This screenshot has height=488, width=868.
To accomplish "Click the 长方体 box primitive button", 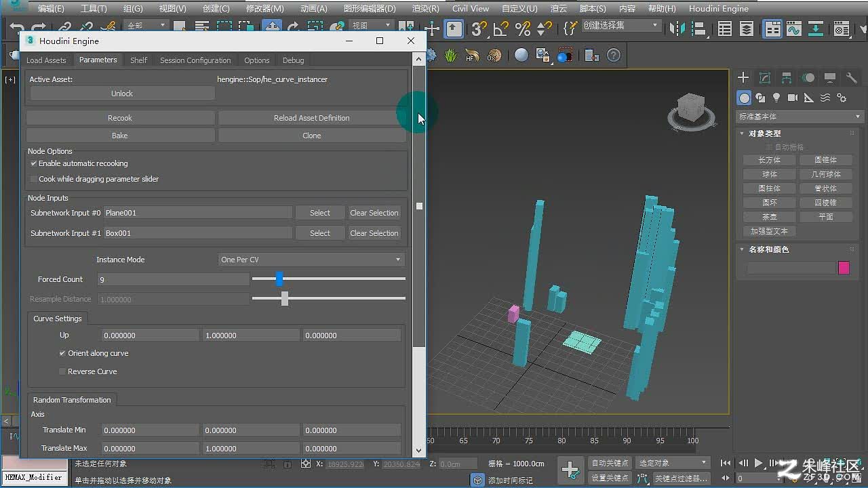I will 769,160.
